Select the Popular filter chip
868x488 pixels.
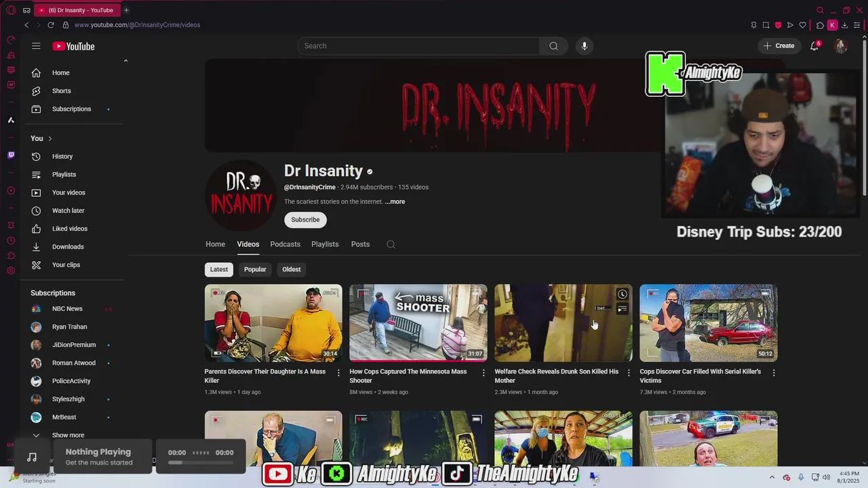pos(255,269)
